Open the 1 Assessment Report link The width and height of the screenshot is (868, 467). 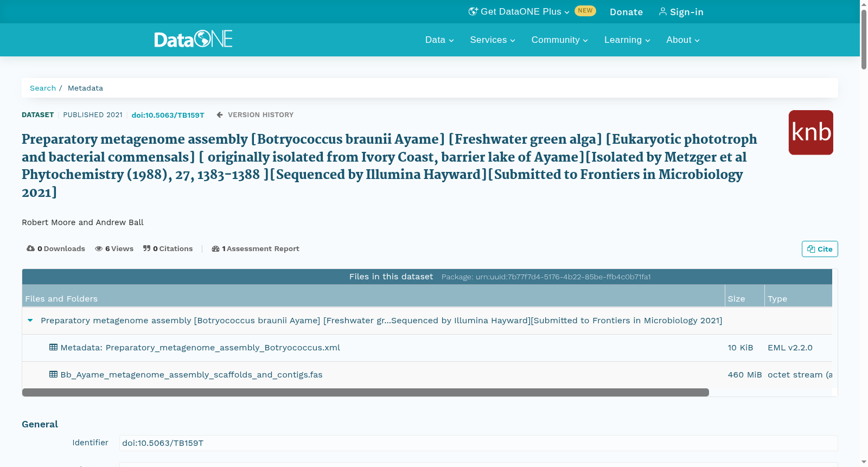[x=256, y=248]
